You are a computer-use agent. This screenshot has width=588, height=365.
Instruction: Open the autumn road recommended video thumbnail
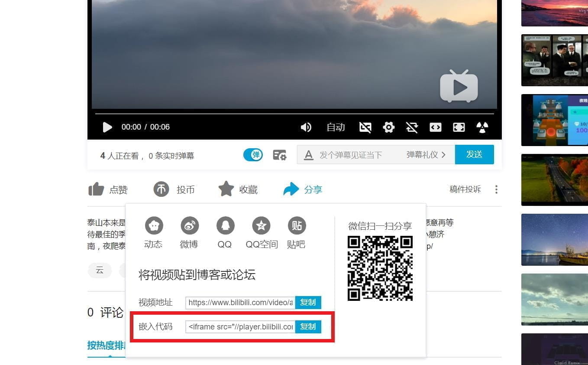555,180
